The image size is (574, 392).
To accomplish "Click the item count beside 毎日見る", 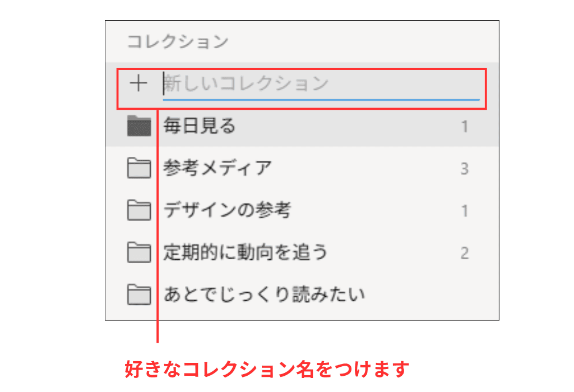I will [x=464, y=127].
